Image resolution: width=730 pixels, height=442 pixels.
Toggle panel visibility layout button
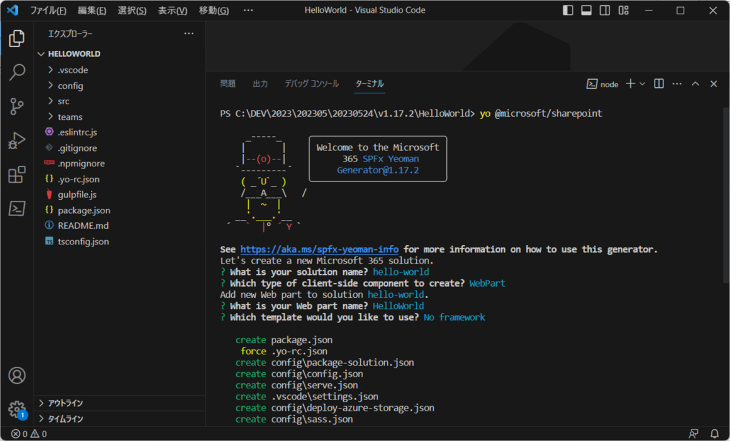pyautogui.click(x=586, y=10)
